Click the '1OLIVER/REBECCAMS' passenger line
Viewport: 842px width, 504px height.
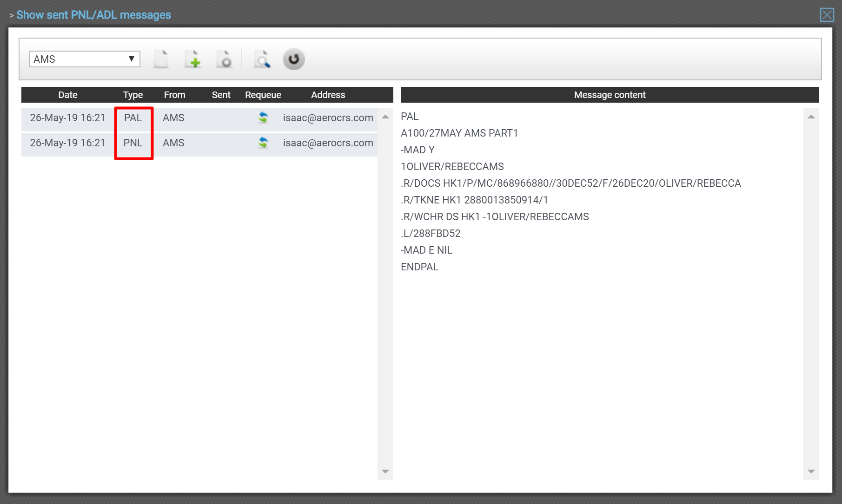click(452, 167)
